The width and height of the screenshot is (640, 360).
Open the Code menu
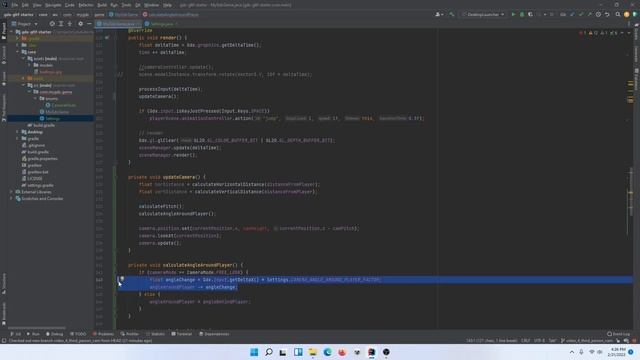pos(70,5)
